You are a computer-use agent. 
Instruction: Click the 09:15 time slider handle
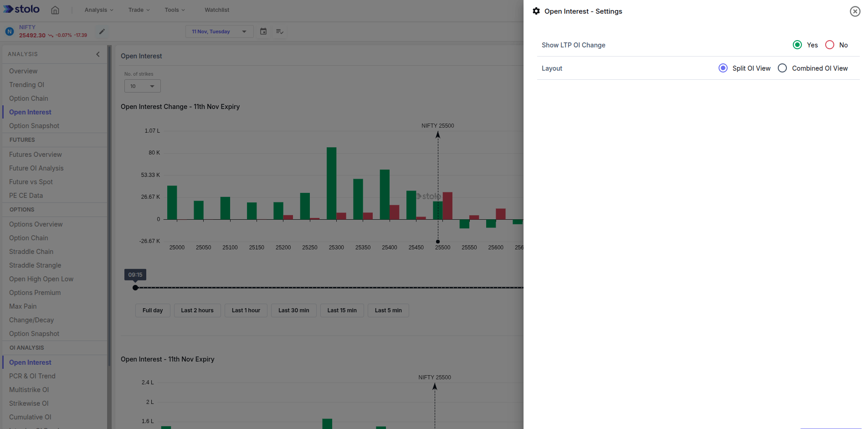click(135, 288)
